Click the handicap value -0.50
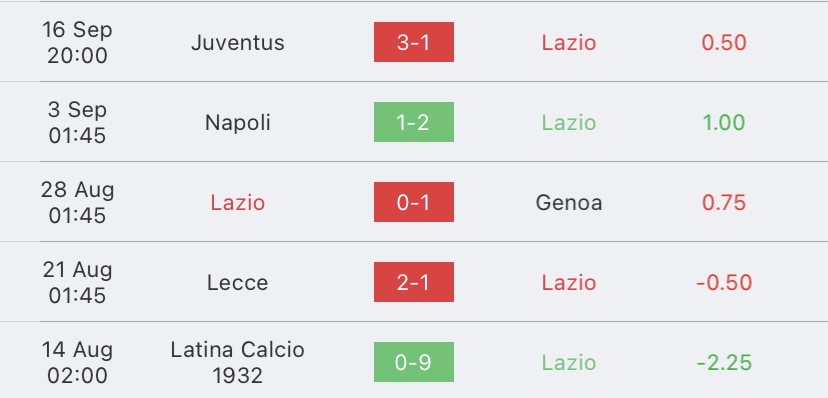 [724, 282]
